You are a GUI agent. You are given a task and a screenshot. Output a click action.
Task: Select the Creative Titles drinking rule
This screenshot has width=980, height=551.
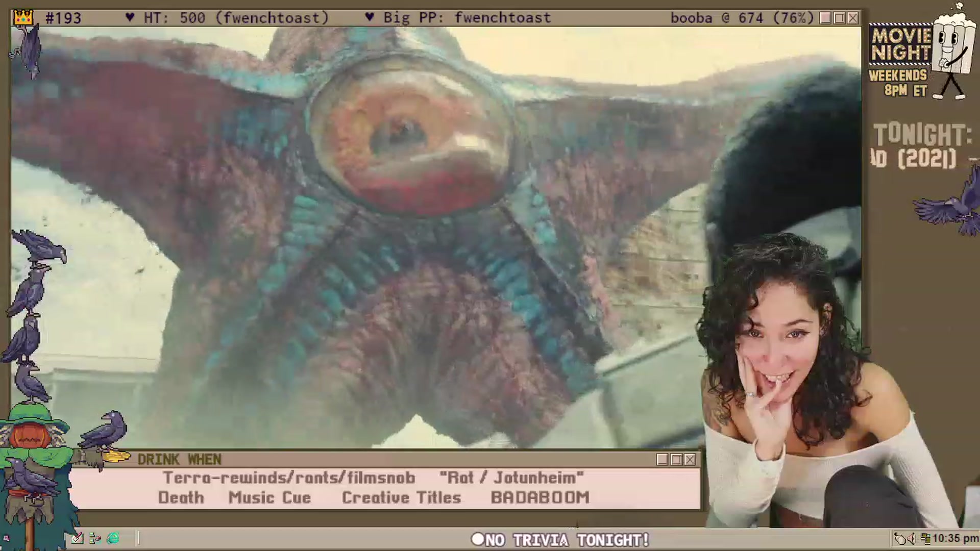click(401, 497)
